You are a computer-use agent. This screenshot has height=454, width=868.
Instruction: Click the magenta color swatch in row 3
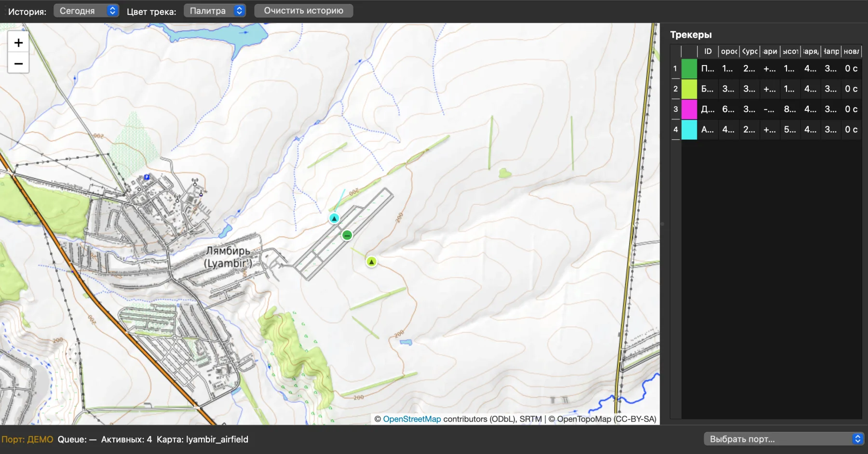coord(689,109)
